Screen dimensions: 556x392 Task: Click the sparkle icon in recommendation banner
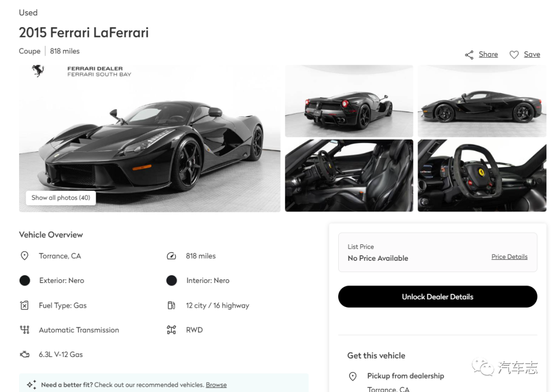[x=31, y=385]
